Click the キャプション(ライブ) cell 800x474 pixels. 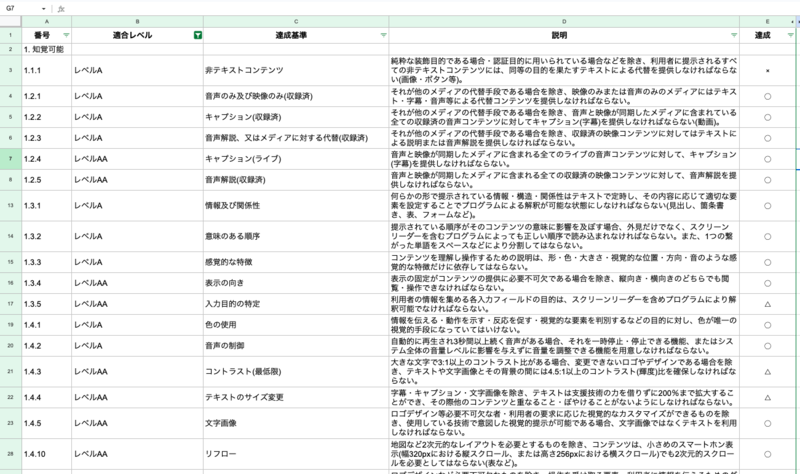pyautogui.click(x=296, y=159)
